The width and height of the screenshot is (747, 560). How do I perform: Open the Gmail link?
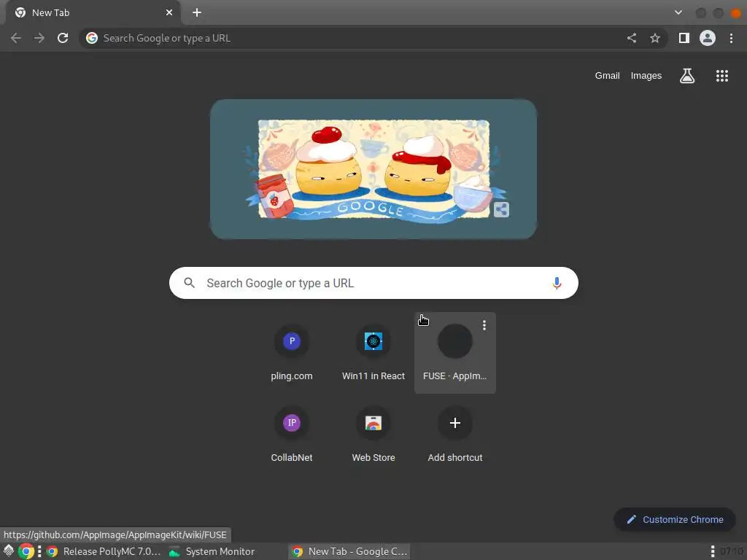pos(607,76)
